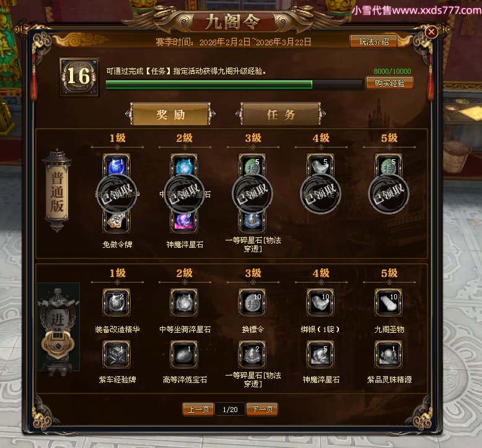This screenshot has height=448, width=482.
Task: Open the 玩法介绍 gameplay introduction
Action: [x=374, y=42]
